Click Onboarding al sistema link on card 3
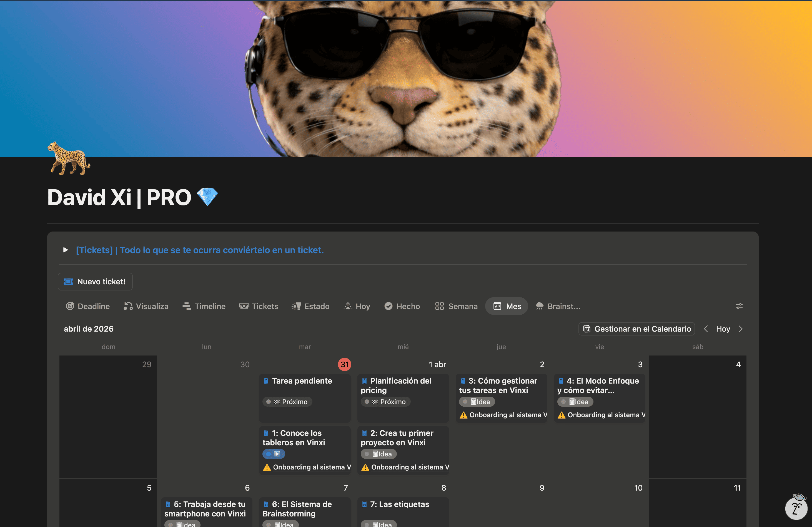The width and height of the screenshot is (812, 527). point(508,415)
